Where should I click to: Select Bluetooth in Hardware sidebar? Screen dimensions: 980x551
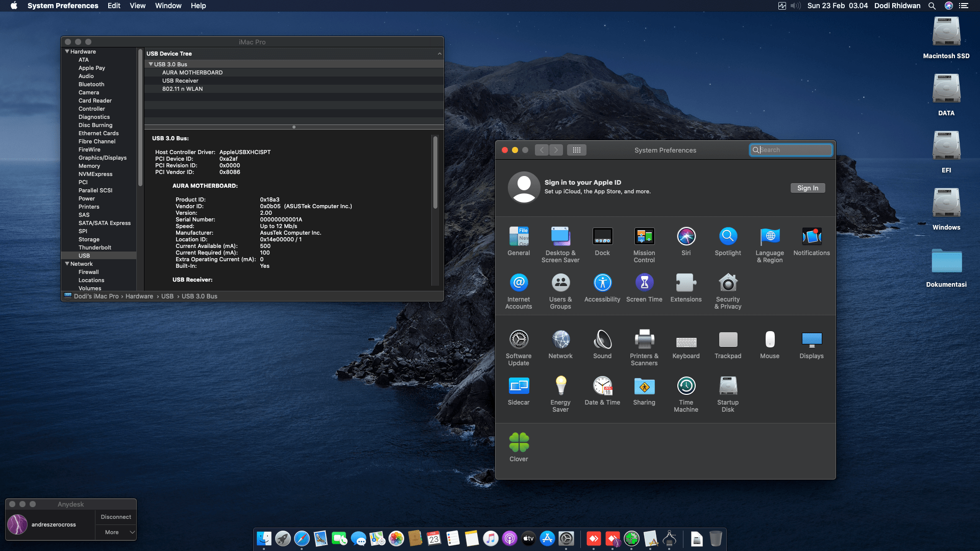(91, 84)
